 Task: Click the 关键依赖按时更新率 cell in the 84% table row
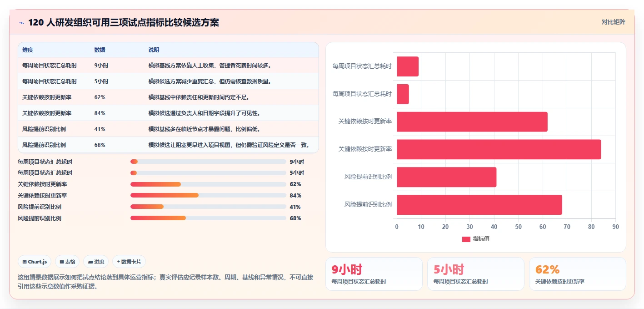[47, 113]
